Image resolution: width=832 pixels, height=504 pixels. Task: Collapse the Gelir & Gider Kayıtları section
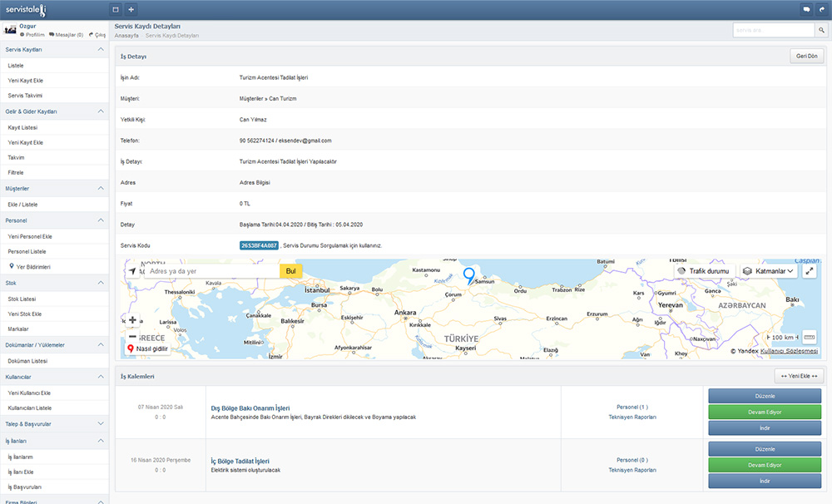(101, 111)
